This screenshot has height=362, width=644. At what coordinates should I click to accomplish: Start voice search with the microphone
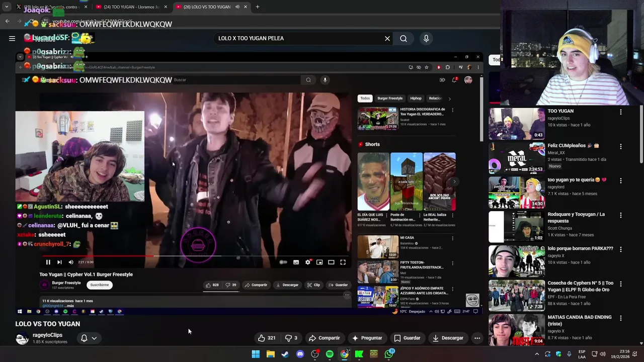pos(426,38)
